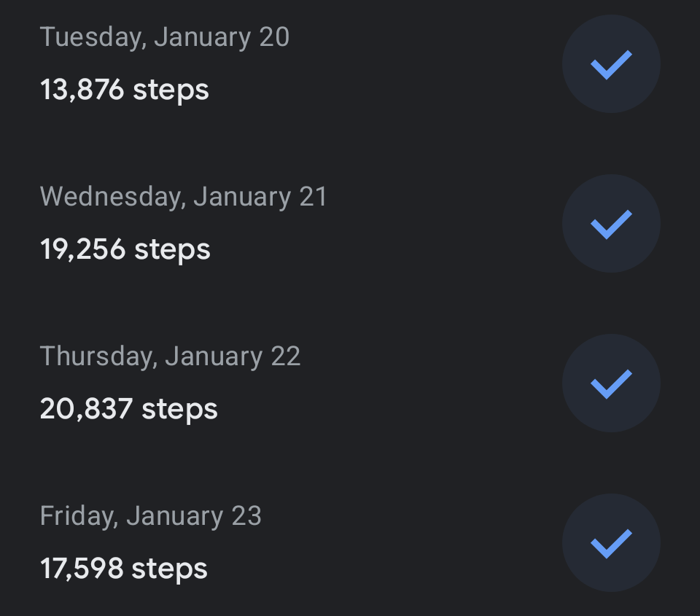The height and width of the screenshot is (616, 700).
Task: Click the 19,256 steps count
Action: pos(125,250)
